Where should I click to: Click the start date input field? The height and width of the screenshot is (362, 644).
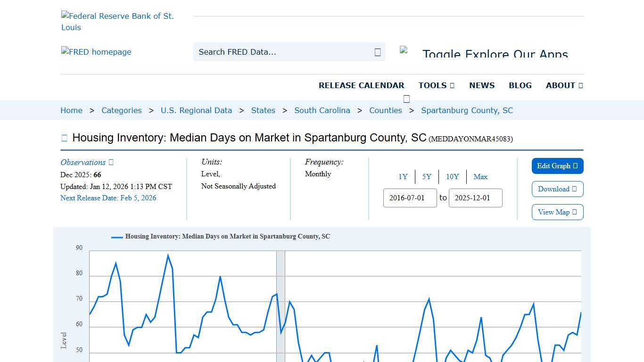410,198
